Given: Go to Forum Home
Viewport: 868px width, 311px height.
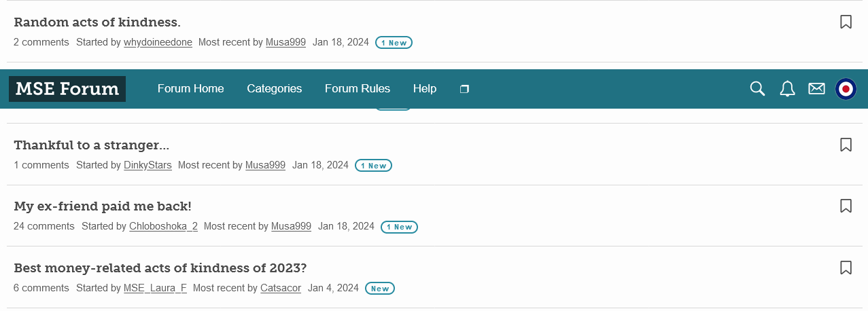Looking at the screenshot, I should 190,88.
